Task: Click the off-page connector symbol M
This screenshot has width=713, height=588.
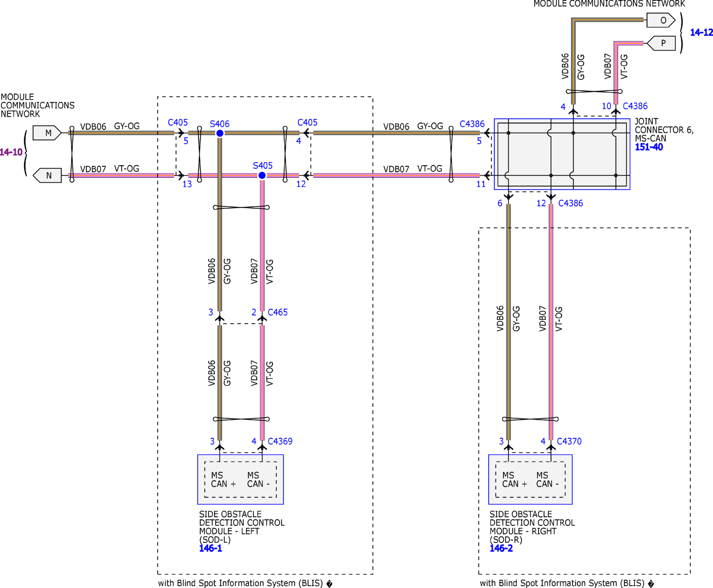Action: 47,133
